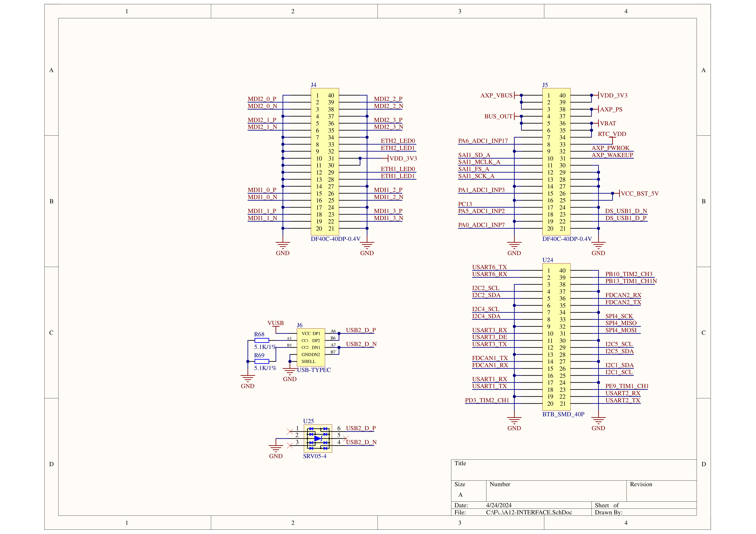The height and width of the screenshot is (534, 756).
Task: Click the AXP_VBUS power port
Action: click(x=497, y=96)
